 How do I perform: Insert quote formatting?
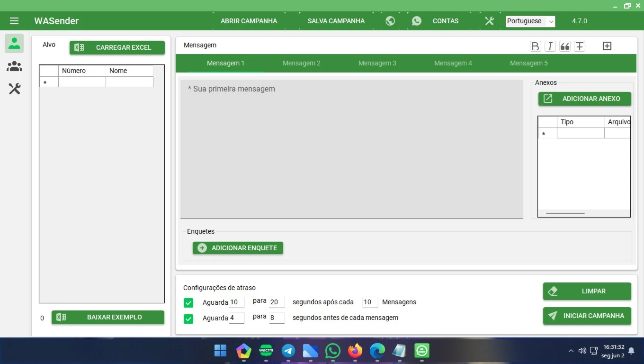point(565,46)
